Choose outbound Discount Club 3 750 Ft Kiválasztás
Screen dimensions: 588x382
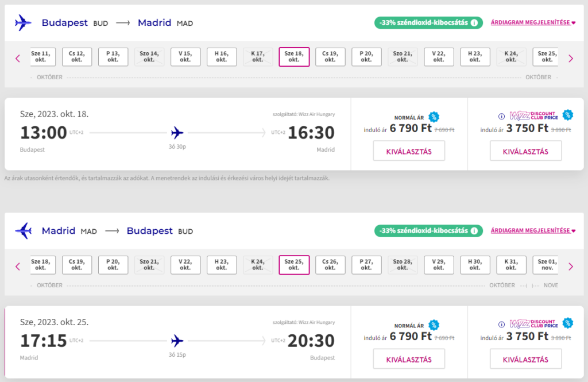click(526, 151)
